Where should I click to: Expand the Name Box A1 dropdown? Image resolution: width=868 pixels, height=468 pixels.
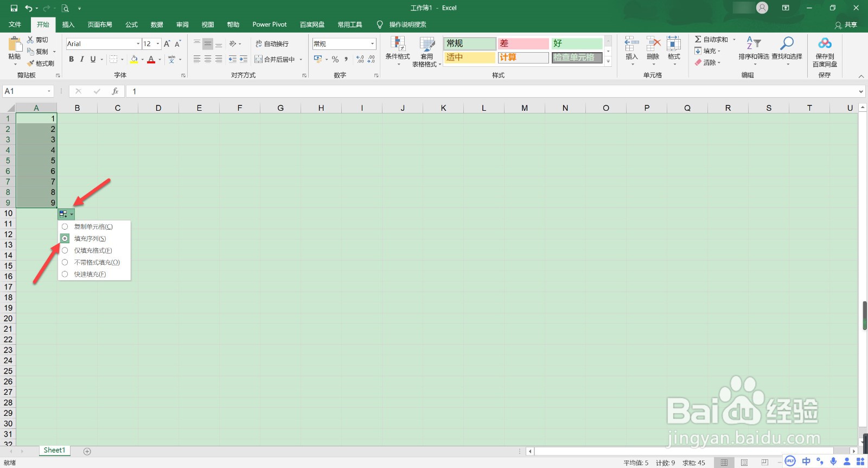tap(49, 91)
